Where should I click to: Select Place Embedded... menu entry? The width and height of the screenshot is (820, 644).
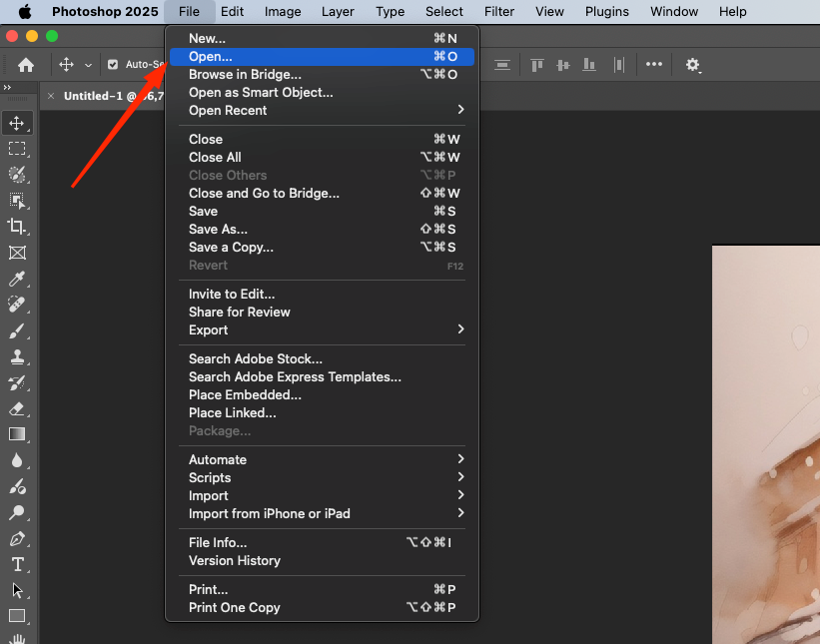(x=322, y=394)
